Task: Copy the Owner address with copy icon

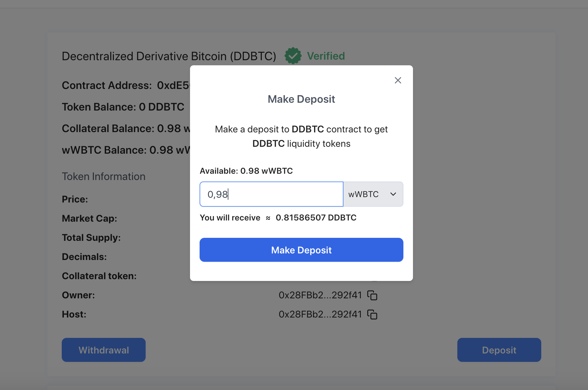Action: click(372, 295)
